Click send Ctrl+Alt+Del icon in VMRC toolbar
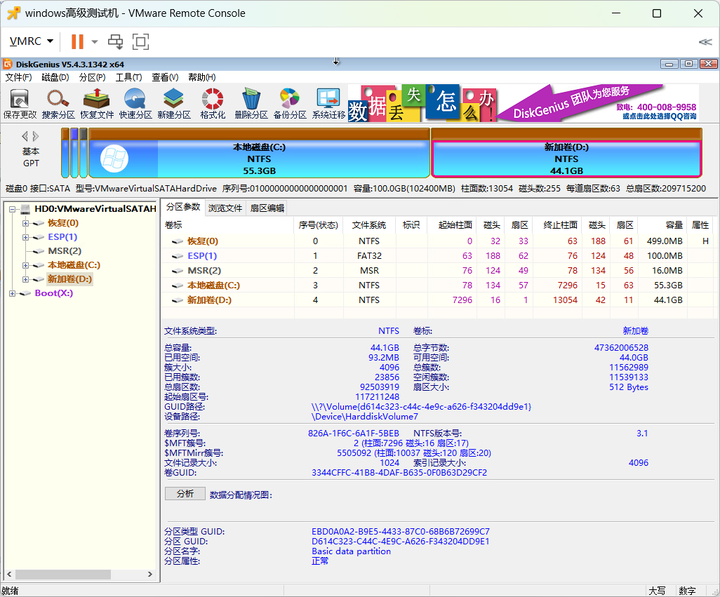The image size is (720, 597). click(x=115, y=41)
